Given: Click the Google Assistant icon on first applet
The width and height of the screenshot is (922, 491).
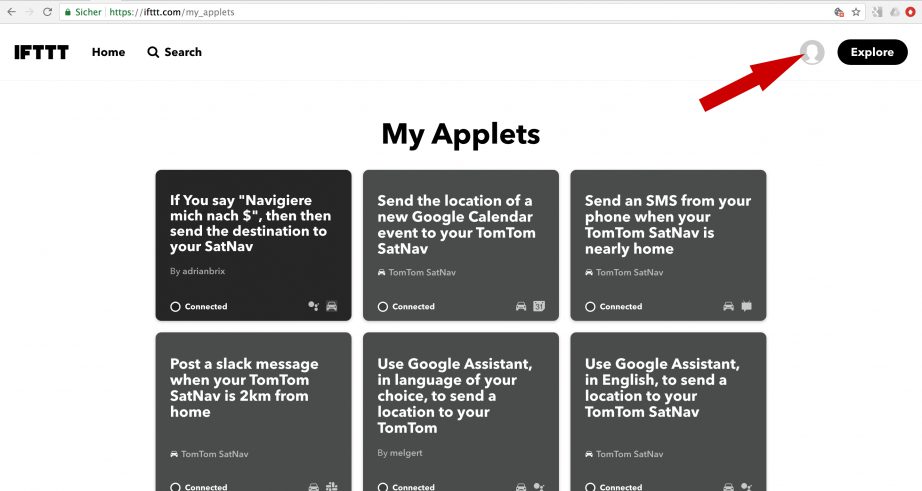Looking at the screenshot, I should click(x=314, y=306).
